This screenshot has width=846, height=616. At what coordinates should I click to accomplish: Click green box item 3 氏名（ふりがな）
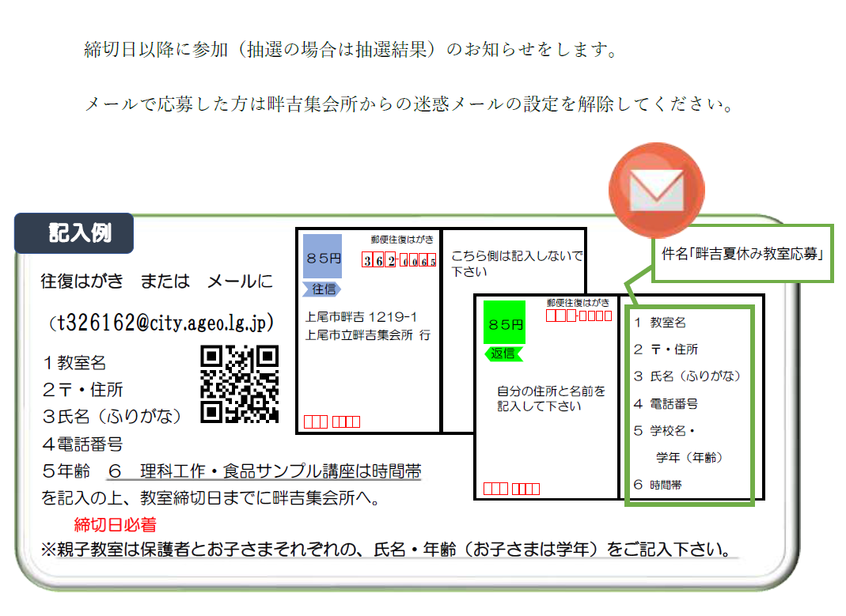(x=688, y=376)
